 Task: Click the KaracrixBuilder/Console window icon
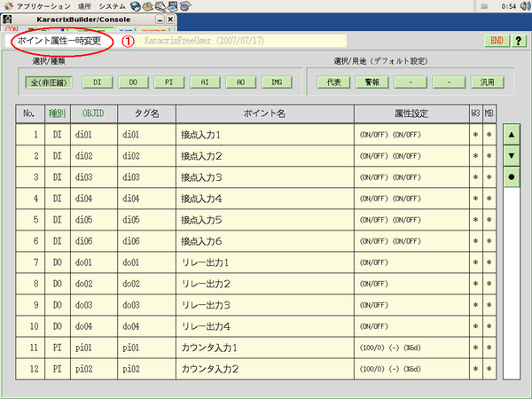tap(7, 20)
